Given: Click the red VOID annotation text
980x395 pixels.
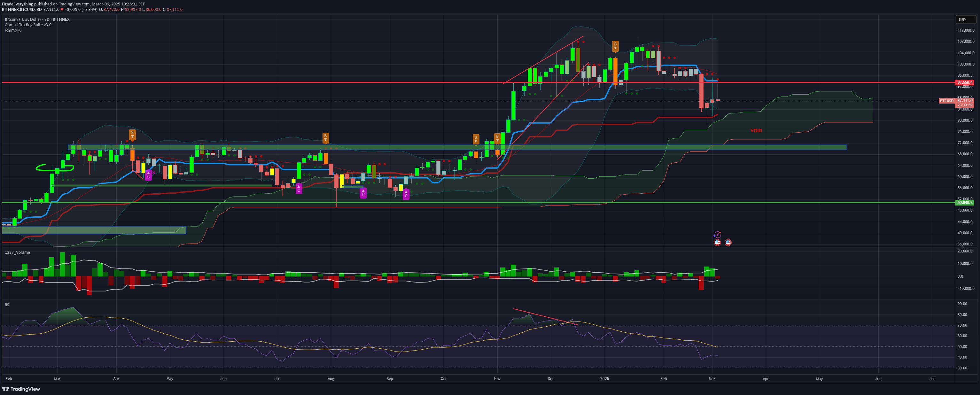Looking at the screenshot, I should (756, 130).
